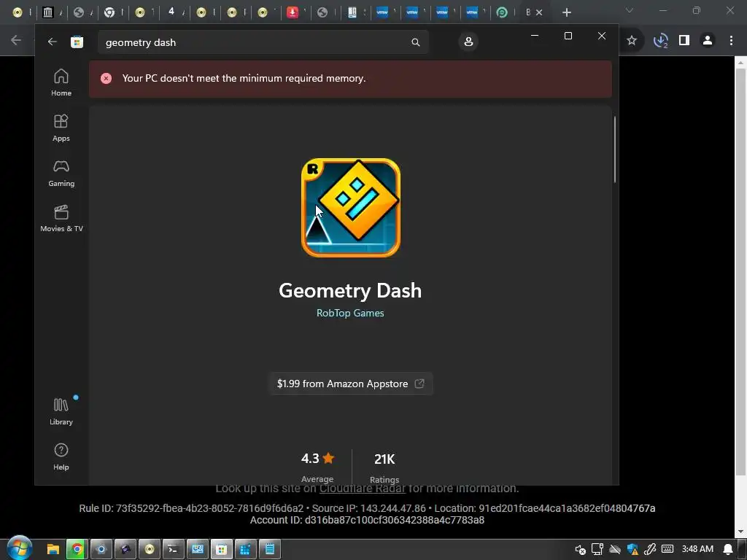This screenshot has height=560, width=747.
Task: Switch to the blue document-icon tab
Action: point(352,12)
